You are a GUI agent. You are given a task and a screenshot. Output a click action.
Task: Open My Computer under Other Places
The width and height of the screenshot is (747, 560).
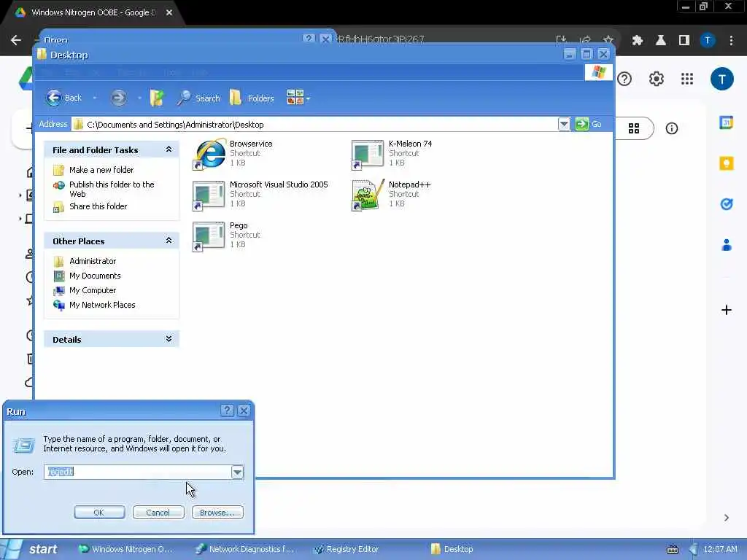pos(93,290)
